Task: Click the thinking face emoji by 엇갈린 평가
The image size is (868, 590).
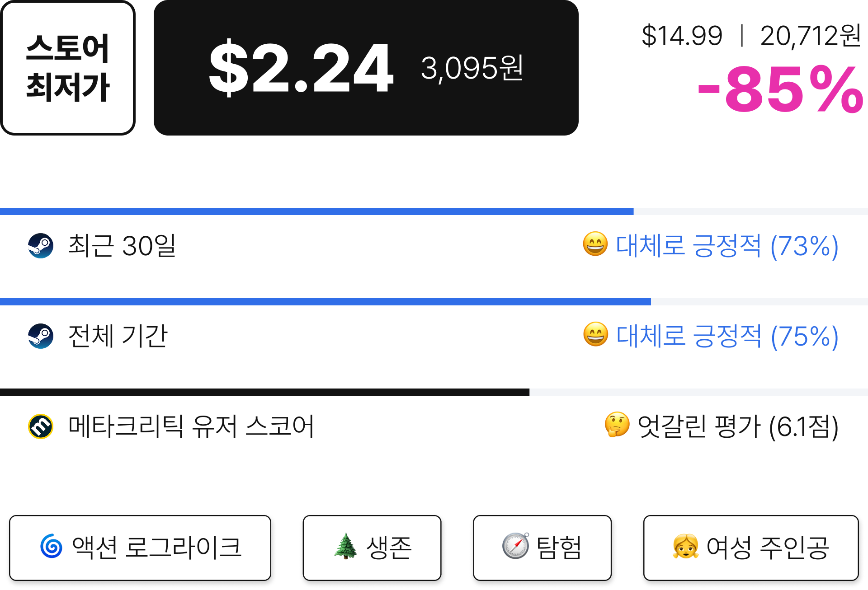Action: point(617,425)
